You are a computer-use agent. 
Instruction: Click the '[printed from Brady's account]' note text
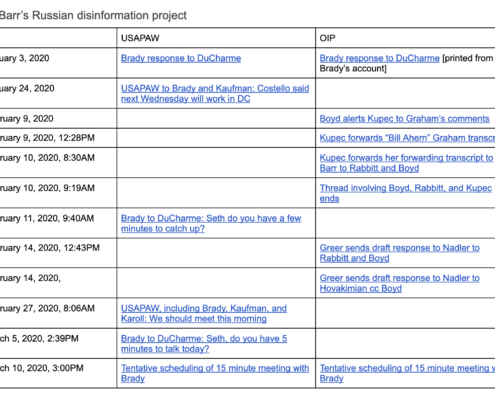[x=406, y=63]
